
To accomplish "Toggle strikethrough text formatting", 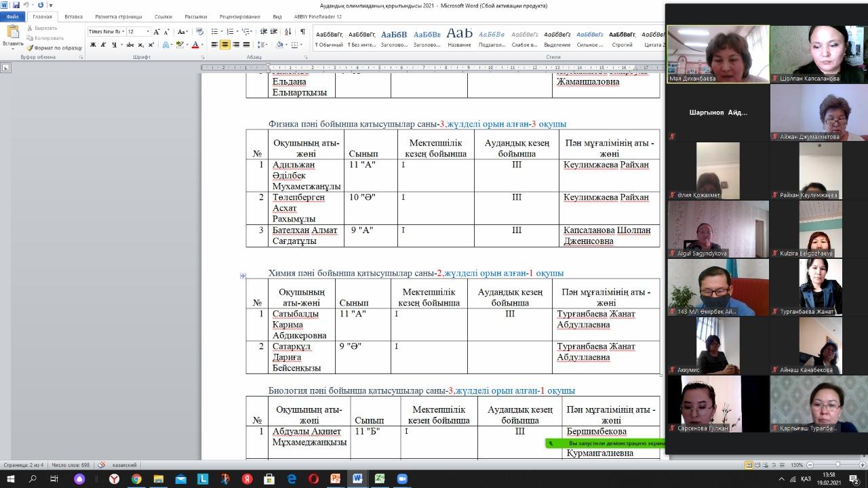I will tap(130, 45).
